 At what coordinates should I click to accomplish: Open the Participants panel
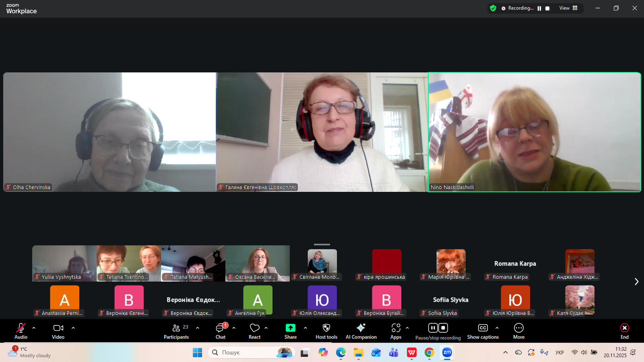coord(176,331)
